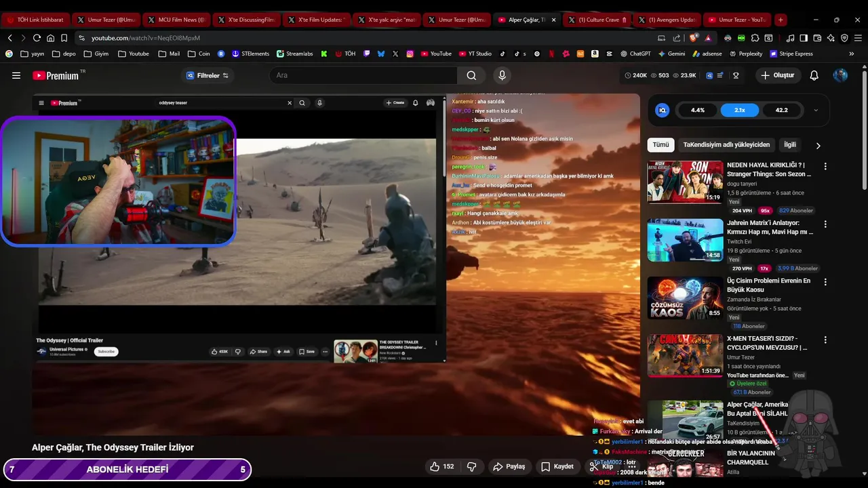Viewport: 868px width, 488px height.
Task: Focus the Ara search field
Action: pyautogui.click(x=363, y=75)
